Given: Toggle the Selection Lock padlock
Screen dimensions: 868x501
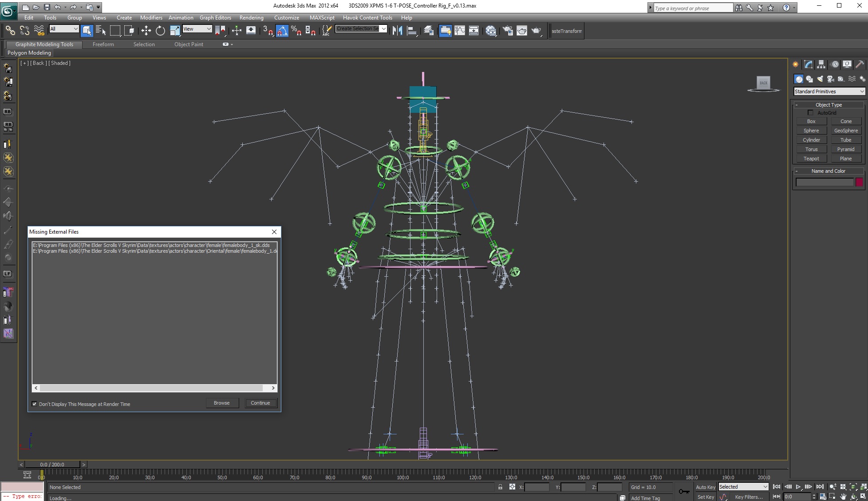Looking at the screenshot, I should (x=500, y=487).
